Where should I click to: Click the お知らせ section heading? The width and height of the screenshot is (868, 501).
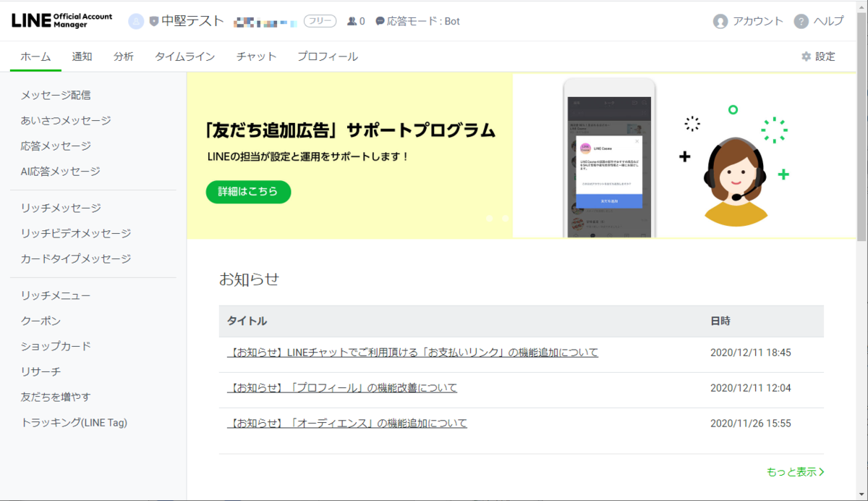tap(249, 279)
